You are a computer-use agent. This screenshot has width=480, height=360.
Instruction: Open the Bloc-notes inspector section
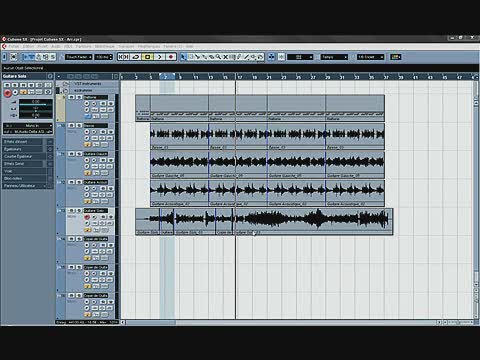pos(23,178)
